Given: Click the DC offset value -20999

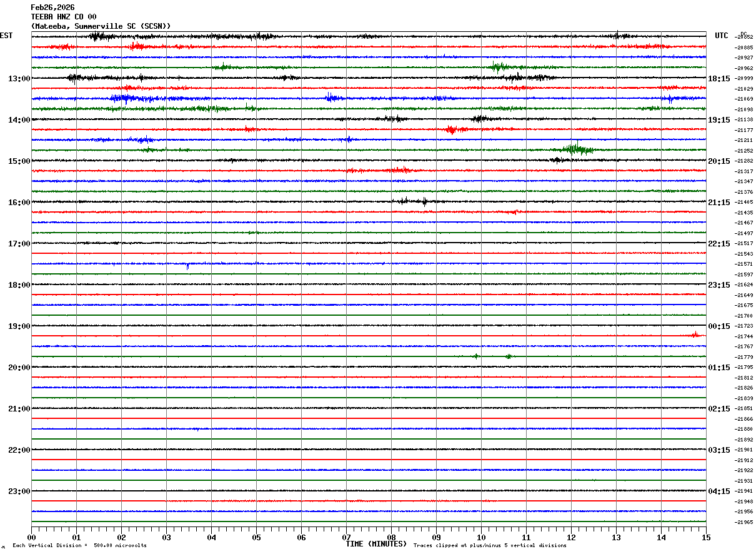Looking at the screenshot, I should [744, 79].
